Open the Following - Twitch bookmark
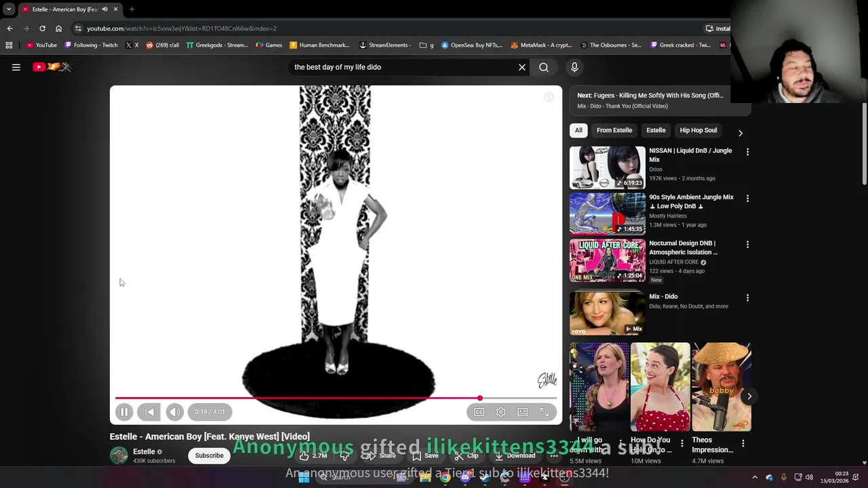Viewport: 868px width, 488px height. tap(91, 45)
